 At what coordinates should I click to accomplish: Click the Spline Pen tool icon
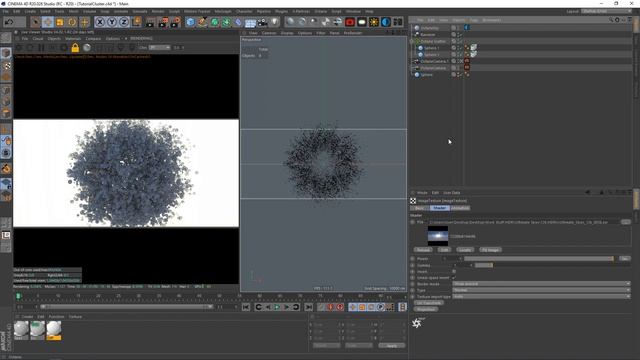(202, 22)
